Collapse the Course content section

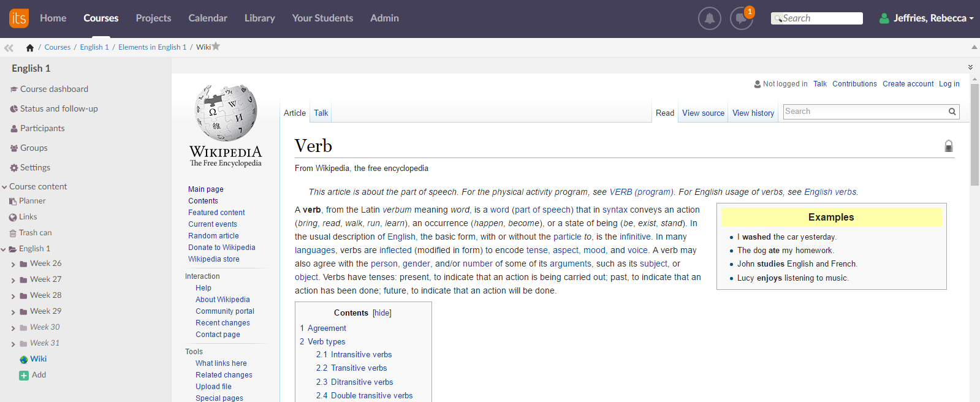coord(4,187)
